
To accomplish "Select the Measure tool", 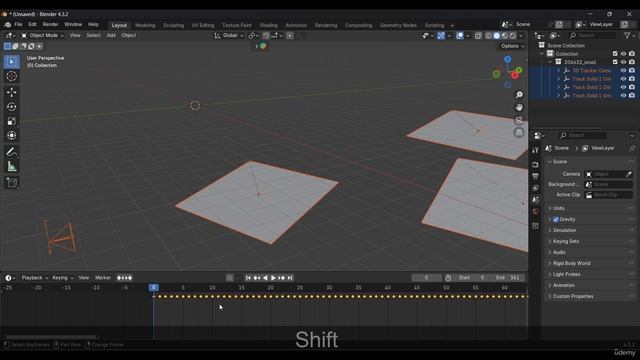I will tap(11, 167).
